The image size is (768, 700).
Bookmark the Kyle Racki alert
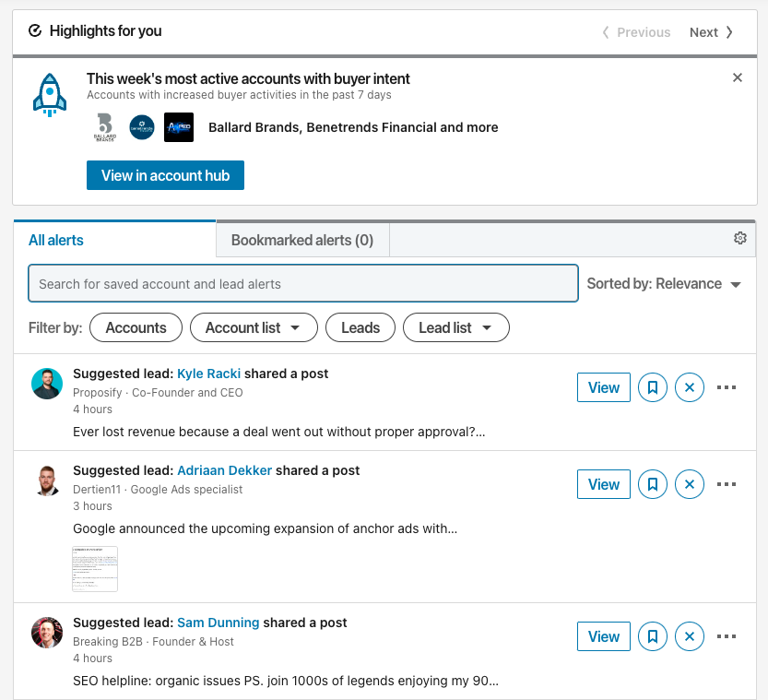tap(653, 387)
